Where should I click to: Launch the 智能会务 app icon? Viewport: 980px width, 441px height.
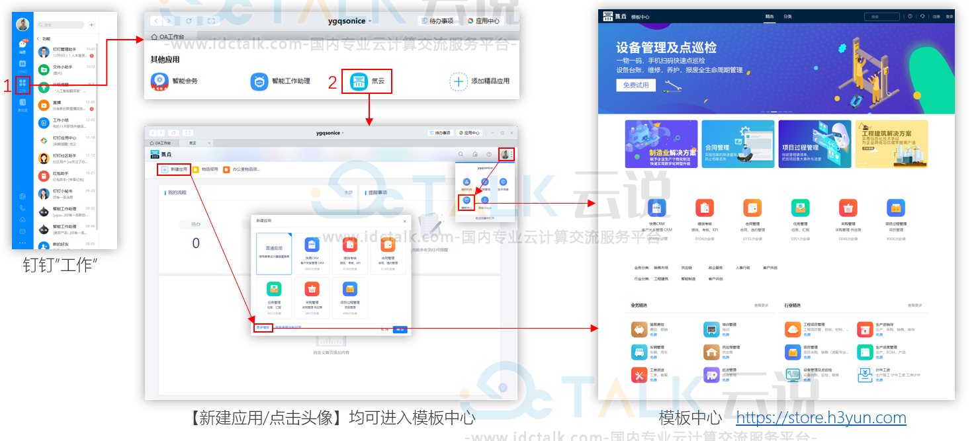tap(160, 81)
